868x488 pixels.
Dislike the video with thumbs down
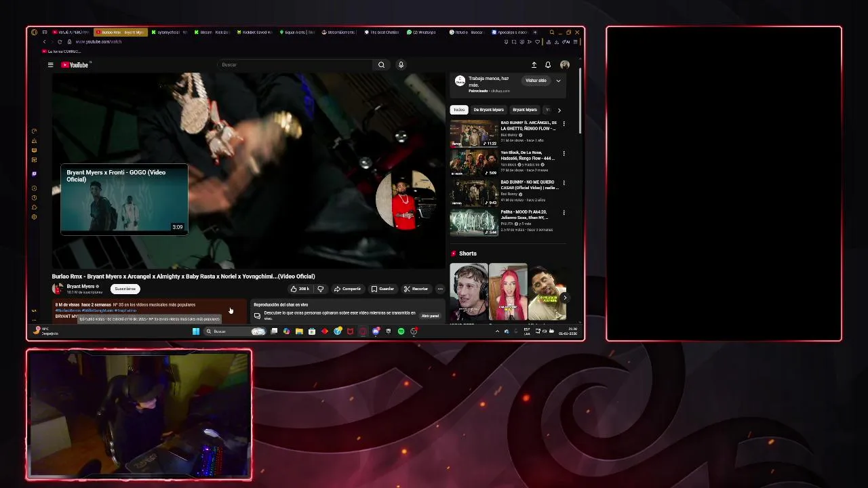(x=321, y=289)
